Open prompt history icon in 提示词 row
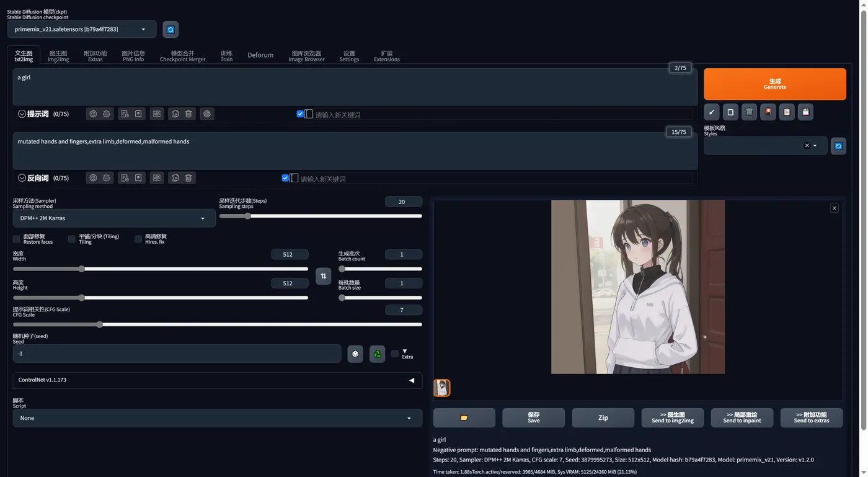The width and height of the screenshot is (868, 477). coord(125,114)
